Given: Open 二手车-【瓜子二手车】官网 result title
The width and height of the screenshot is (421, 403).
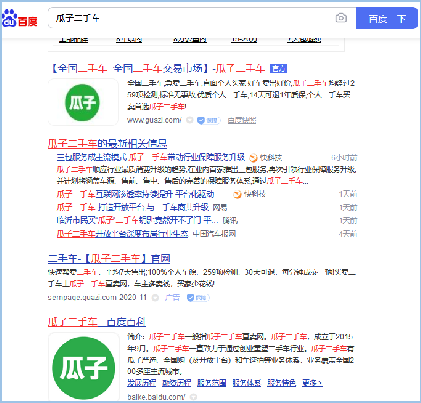Looking at the screenshot, I should pyautogui.click(x=109, y=258).
